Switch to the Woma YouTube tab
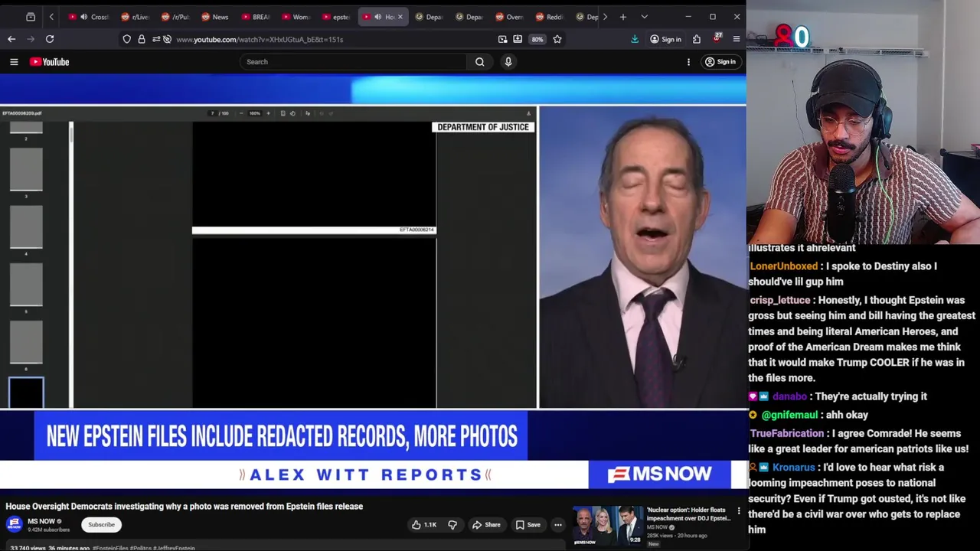 296,17
